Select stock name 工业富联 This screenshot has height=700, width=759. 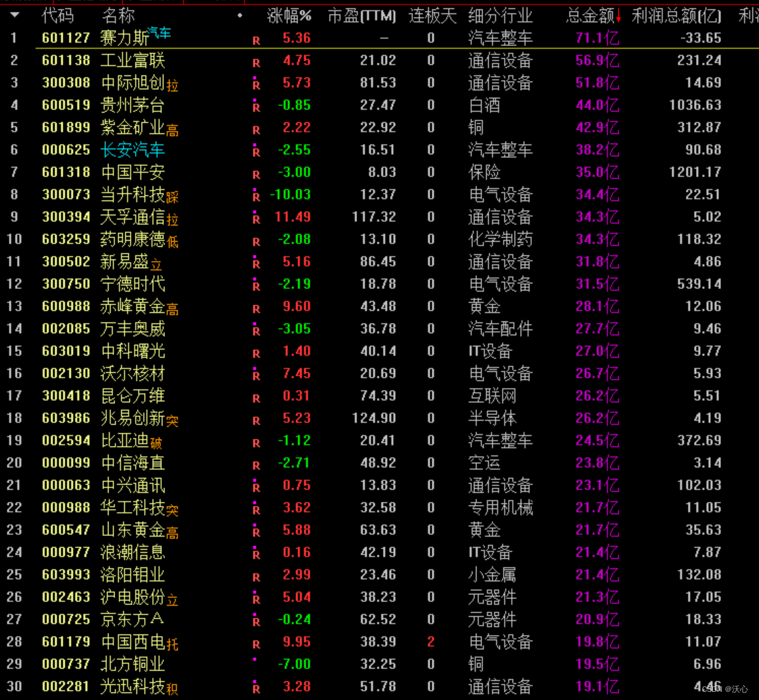point(133,60)
